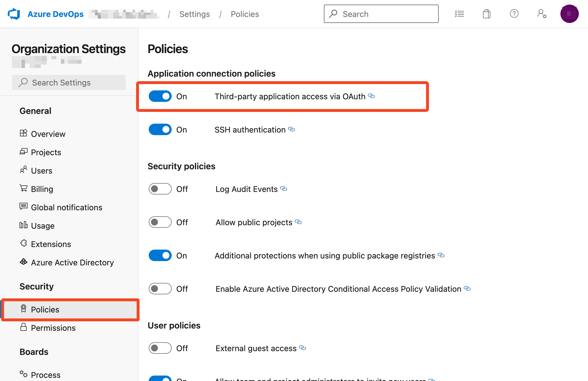Click the Users sidebar icon
Screen dimensions: 588x381
tap(24, 170)
